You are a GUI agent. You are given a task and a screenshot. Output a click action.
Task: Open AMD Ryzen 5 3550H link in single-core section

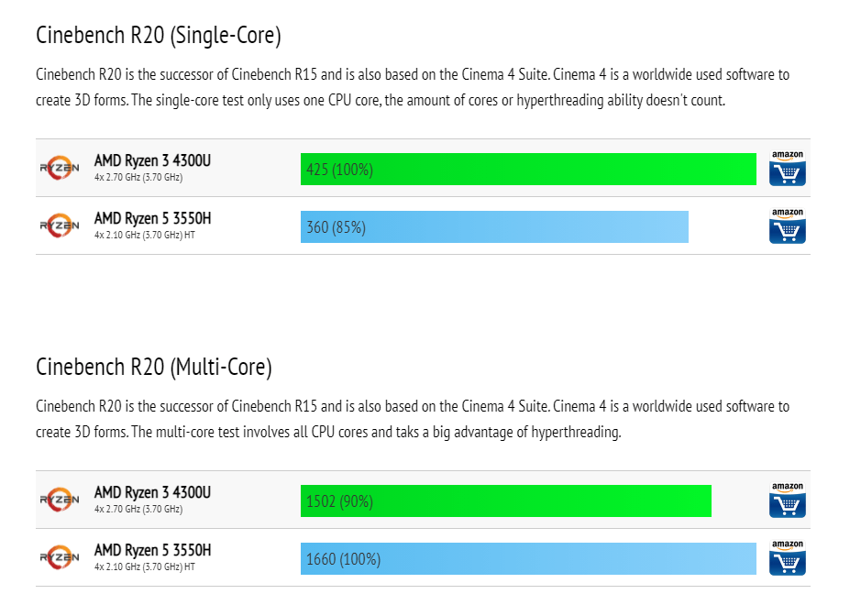point(152,218)
